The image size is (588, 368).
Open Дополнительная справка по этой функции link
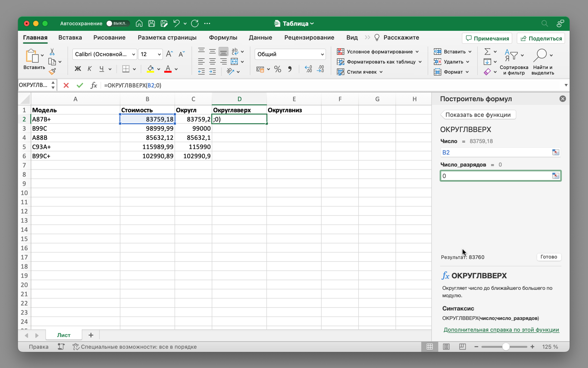coord(501,330)
